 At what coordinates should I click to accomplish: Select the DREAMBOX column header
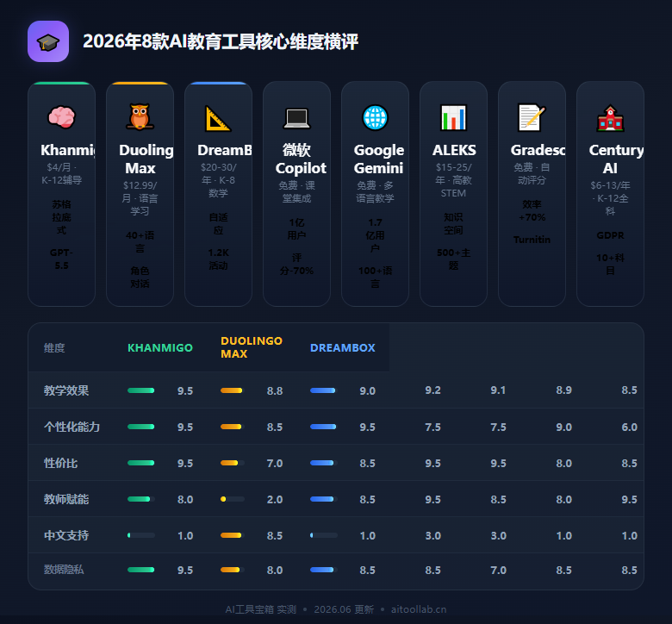342,348
